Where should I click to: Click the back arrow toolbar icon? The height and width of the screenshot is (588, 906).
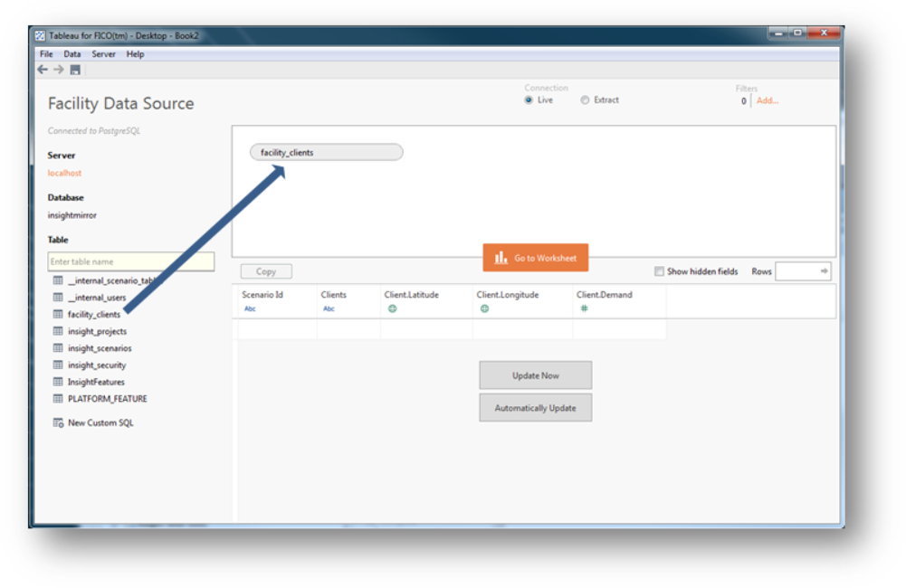click(43, 70)
